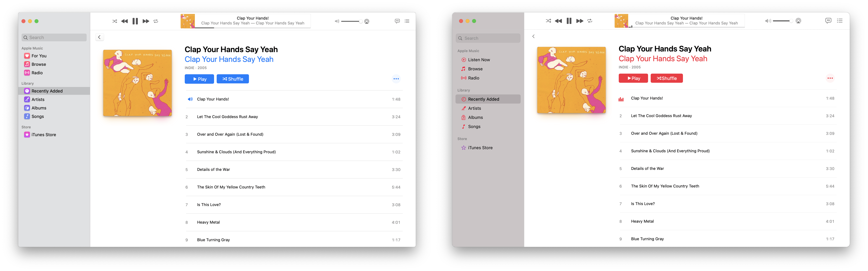Toggle repeat in right window toolbar

[x=590, y=21]
